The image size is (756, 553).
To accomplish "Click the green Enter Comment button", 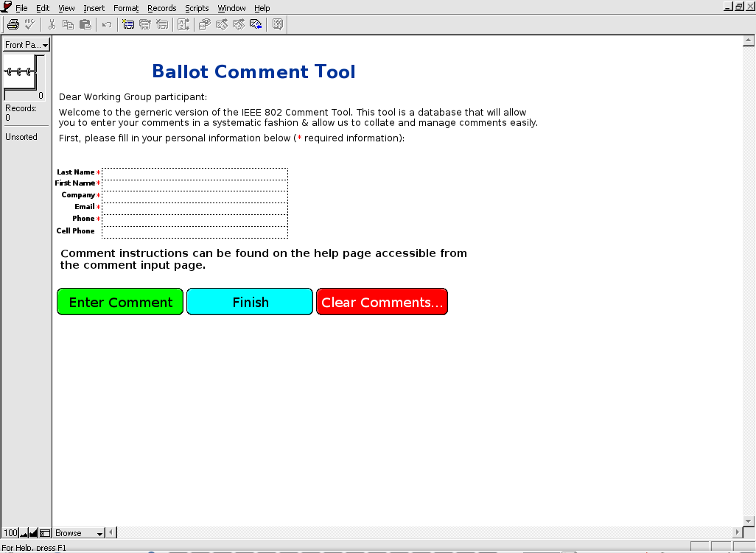I will 120,302.
